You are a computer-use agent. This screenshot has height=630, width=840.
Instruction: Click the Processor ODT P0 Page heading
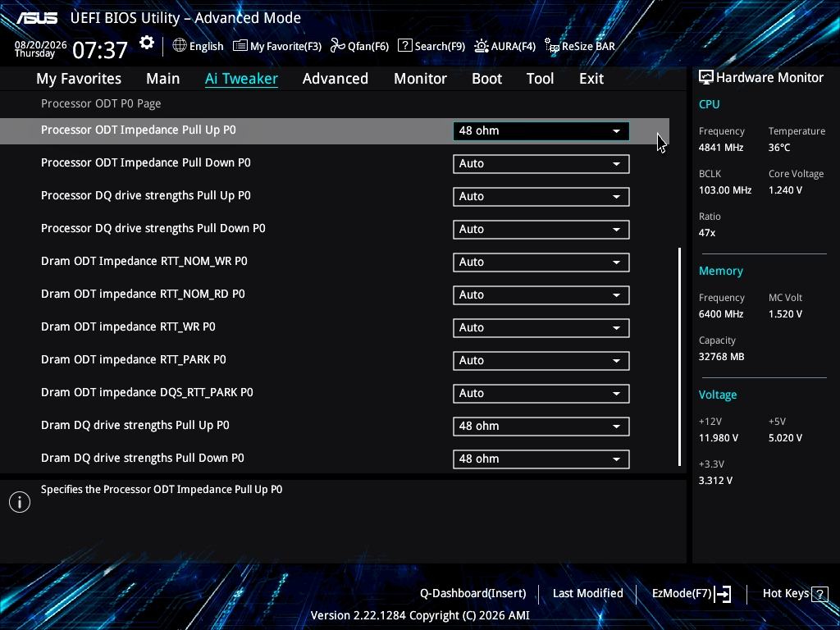coord(101,104)
